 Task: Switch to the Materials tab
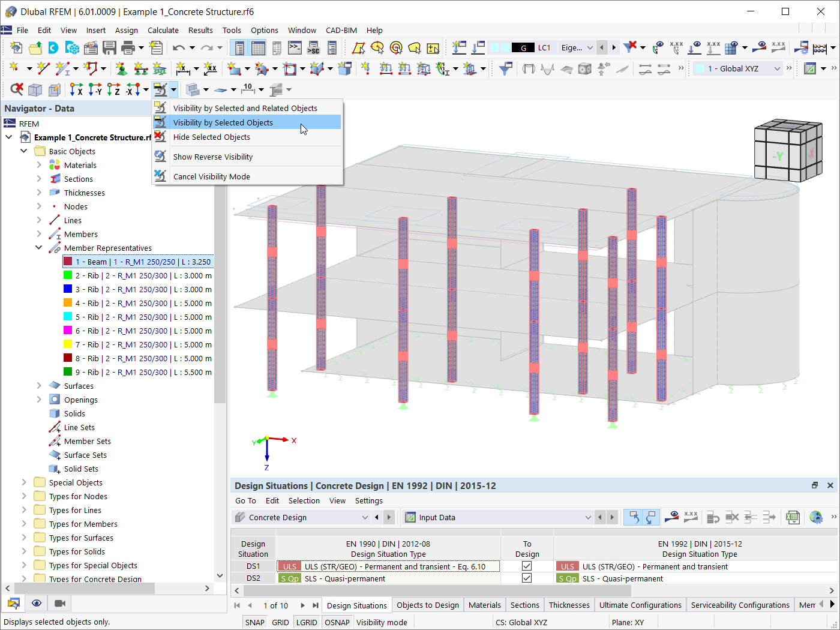[x=484, y=605]
